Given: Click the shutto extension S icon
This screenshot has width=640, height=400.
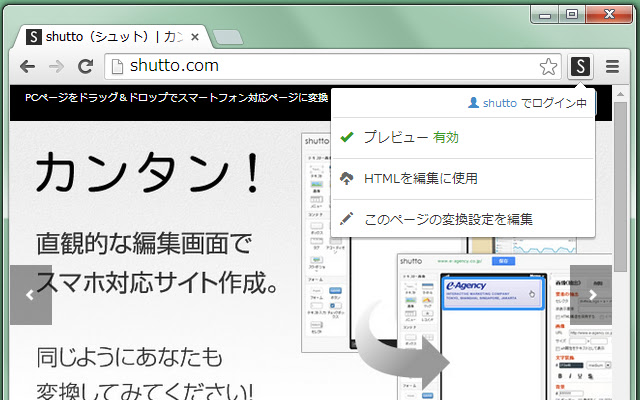Looking at the screenshot, I should click(x=580, y=66).
